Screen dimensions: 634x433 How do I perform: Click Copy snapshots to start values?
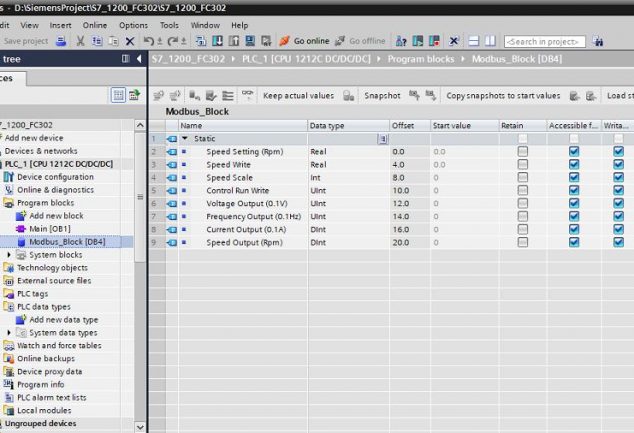[503, 96]
